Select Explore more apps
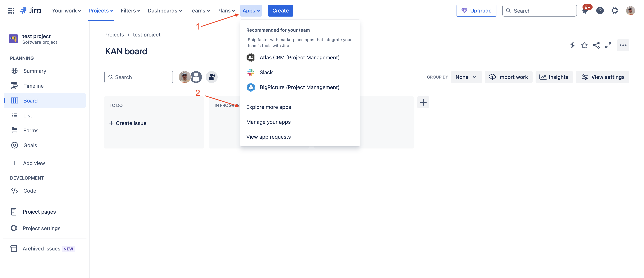The height and width of the screenshot is (278, 644). pos(269,107)
